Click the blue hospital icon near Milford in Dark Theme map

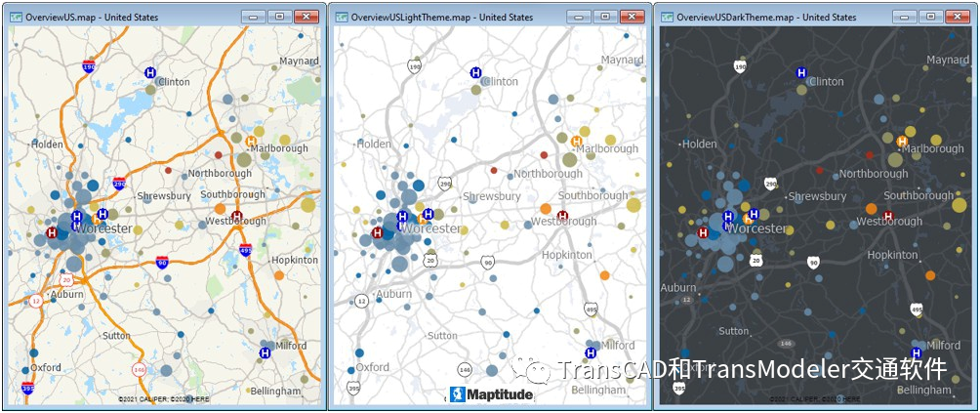[x=917, y=353]
